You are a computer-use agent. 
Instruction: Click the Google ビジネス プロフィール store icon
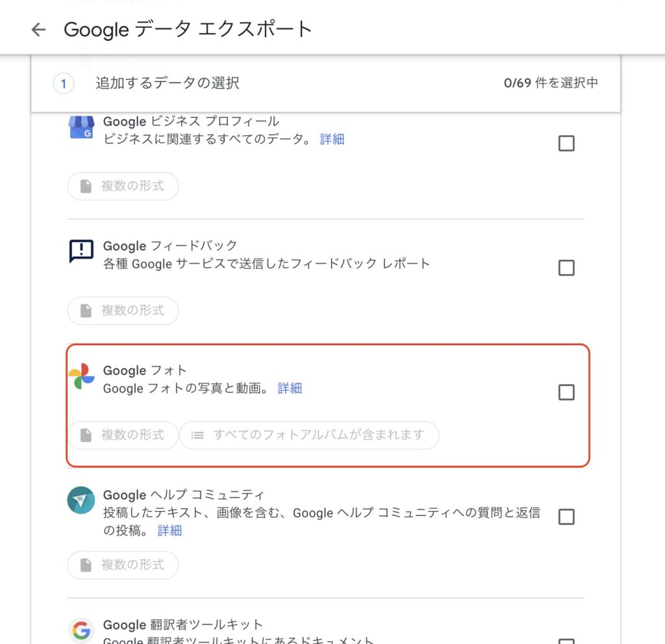click(81, 127)
